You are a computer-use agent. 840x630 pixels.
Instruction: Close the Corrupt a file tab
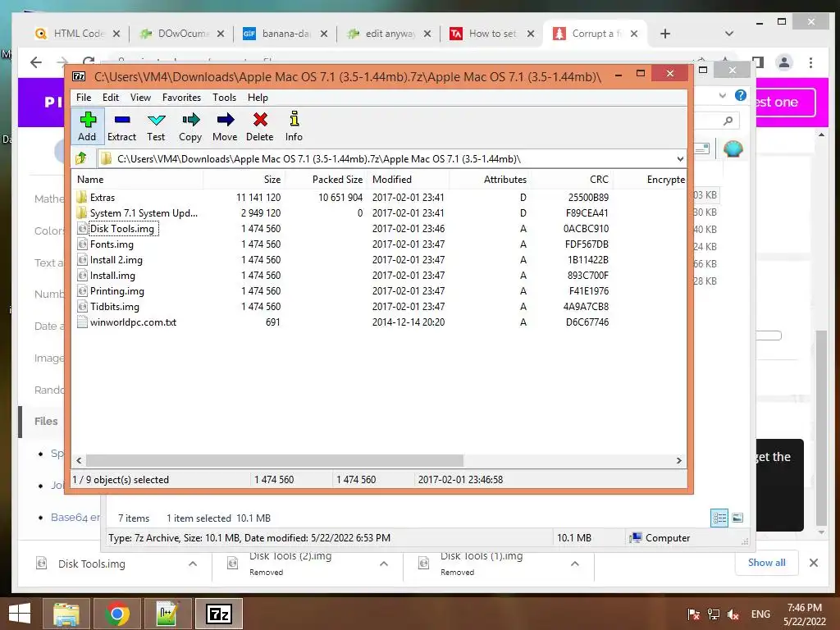pos(634,34)
